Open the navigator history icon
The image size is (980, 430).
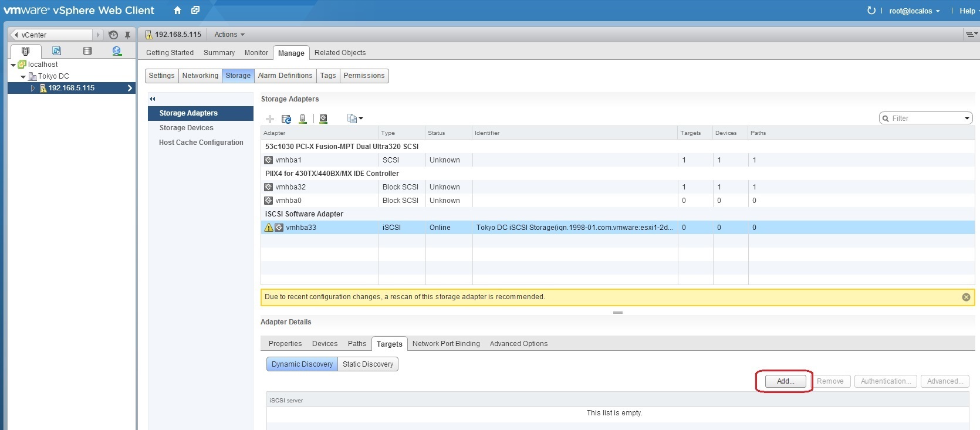113,35
